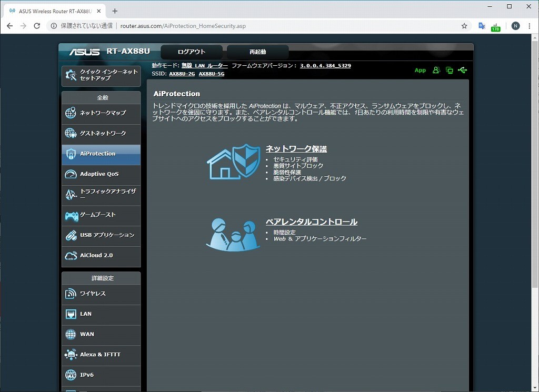Open ネットワークマップ in the sidebar
This screenshot has height=392, width=539.
[x=101, y=113]
